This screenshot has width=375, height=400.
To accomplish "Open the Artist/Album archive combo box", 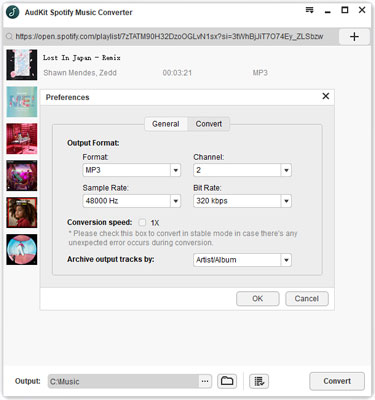I will 242,260.
